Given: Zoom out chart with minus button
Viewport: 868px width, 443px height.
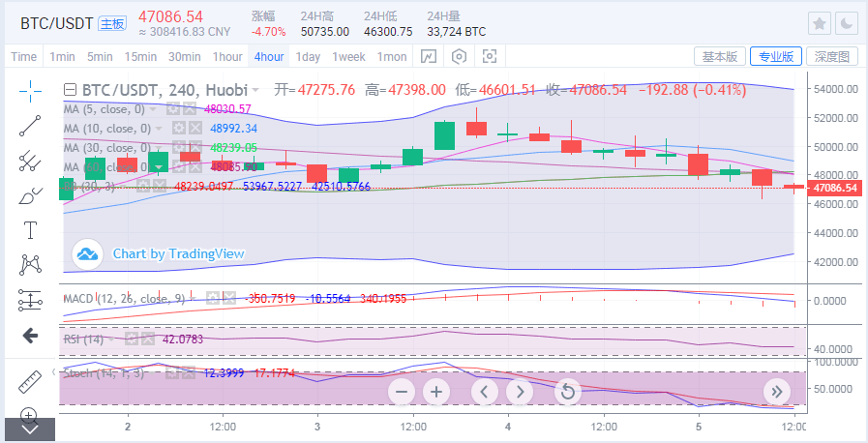Looking at the screenshot, I should [402, 392].
